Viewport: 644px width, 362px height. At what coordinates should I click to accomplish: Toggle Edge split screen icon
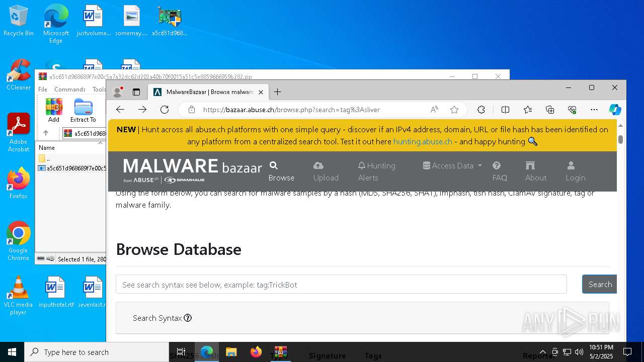pos(506,110)
